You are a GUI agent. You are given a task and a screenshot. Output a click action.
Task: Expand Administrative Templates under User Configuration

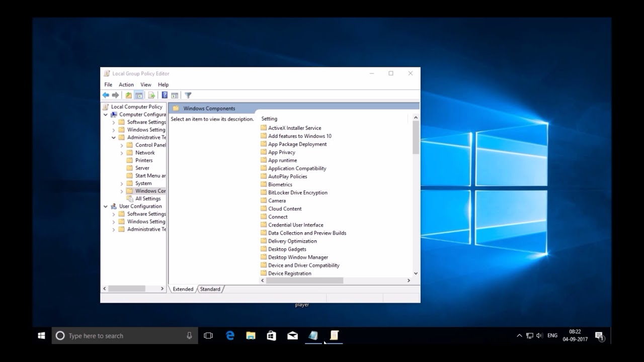(114, 229)
